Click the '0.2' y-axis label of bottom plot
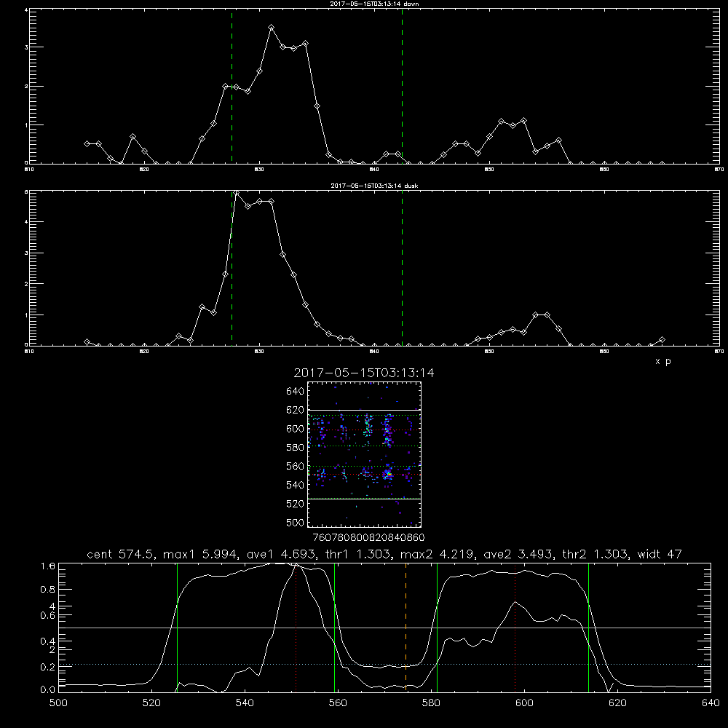This screenshot has width=728, height=728. tap(48, 667)
